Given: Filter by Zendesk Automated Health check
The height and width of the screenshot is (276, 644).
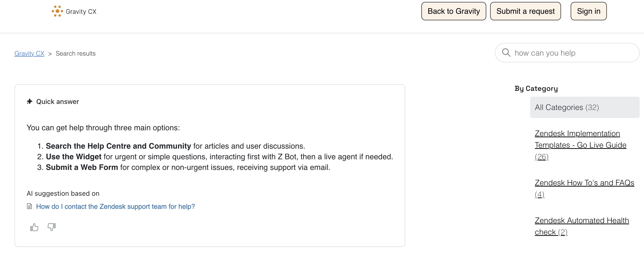Looking at the screenshot, I should click(582, 220).
